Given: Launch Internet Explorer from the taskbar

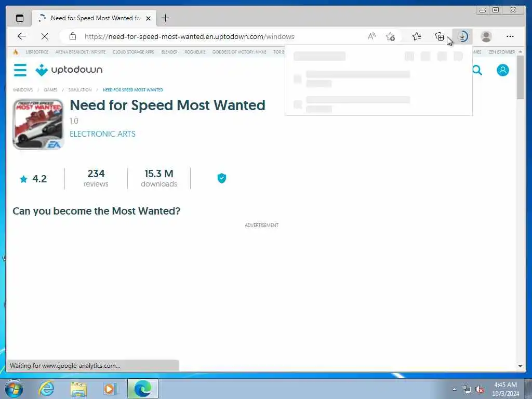Looking at the screenshot, I should click(46, 389).
